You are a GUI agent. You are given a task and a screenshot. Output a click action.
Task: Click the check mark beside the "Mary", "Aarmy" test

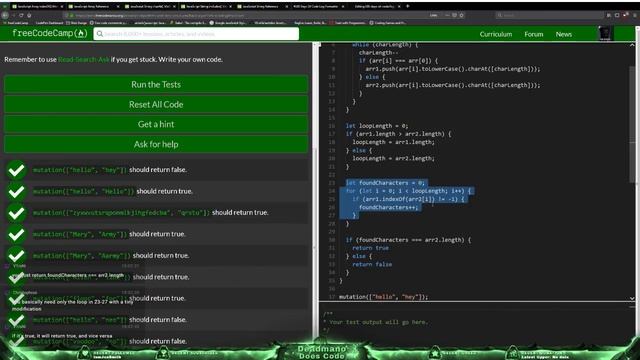pyautogui.click(x=16, y=256)
